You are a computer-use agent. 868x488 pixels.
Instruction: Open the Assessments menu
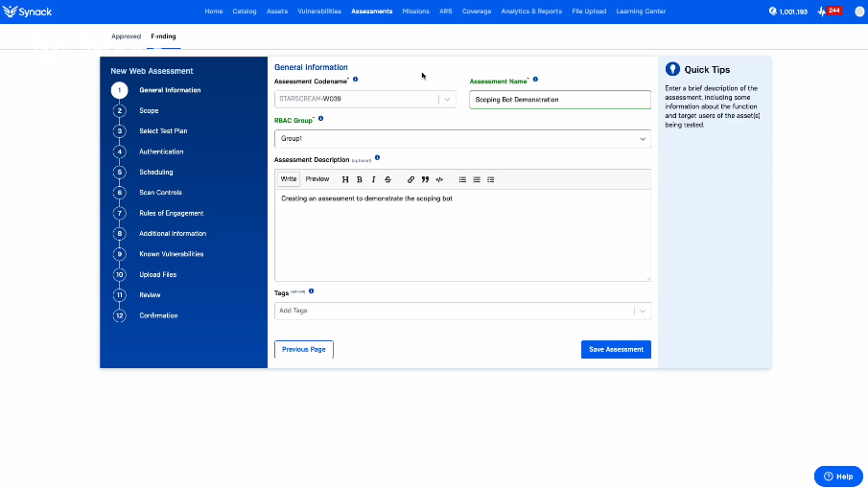[372, 12]
